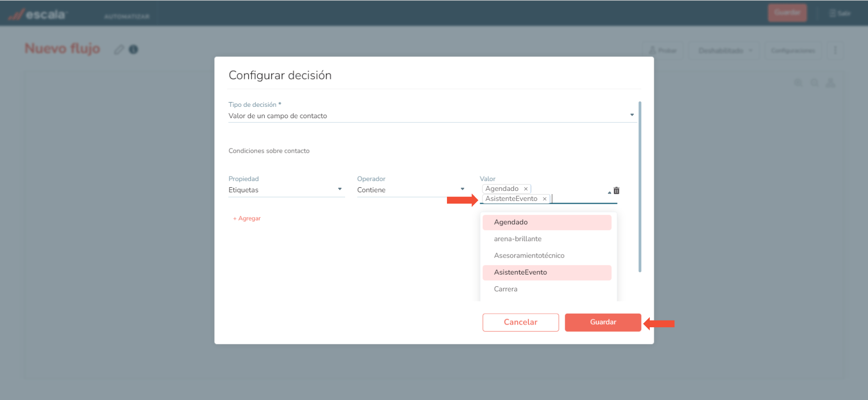This screenshot has height=400, width=868.
Task: Click the Cancelar button
Action: point(521,322)
